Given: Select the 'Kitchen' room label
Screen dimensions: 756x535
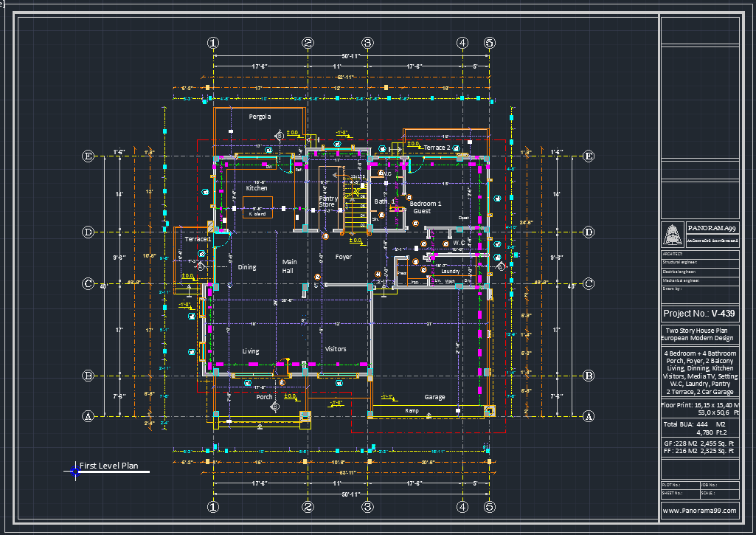Looking at the screenshot, I should 257,188.
